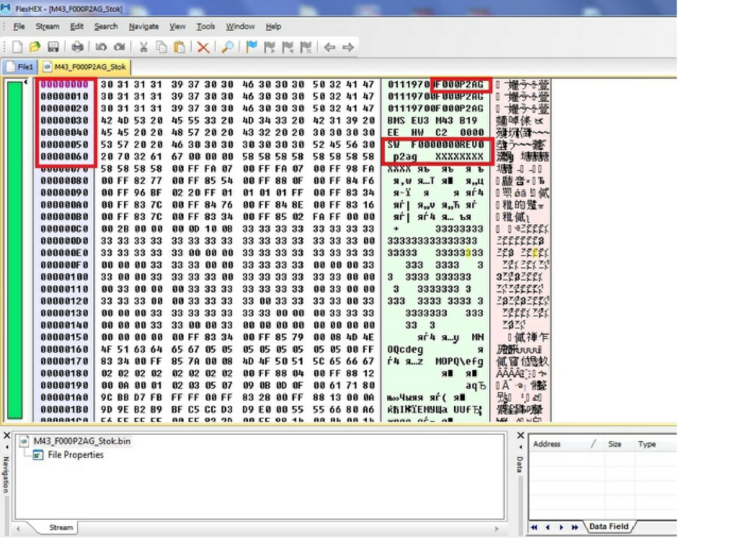The image size is (756, 538).
Task: Open the Window menu
Action: tap(241, 27)
